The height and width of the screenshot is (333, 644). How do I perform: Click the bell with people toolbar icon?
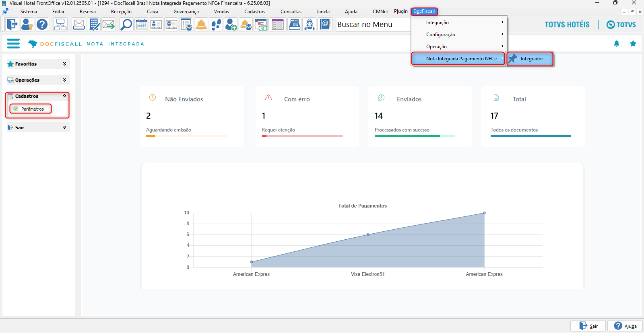(246, 25)
